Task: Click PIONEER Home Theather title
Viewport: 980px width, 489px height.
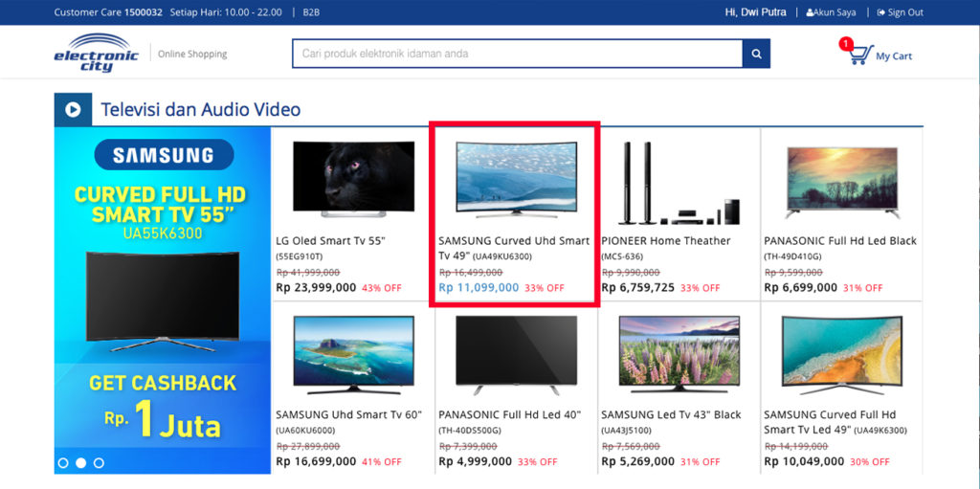Action: click(x=666, y=241)
